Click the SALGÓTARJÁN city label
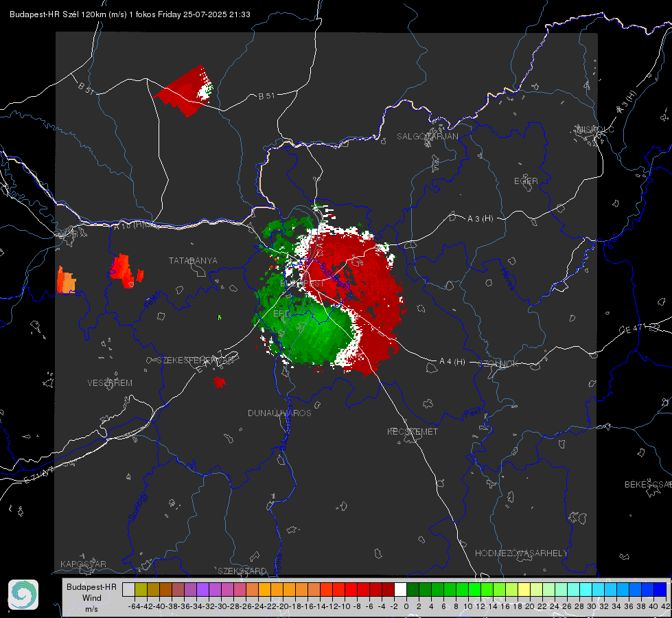 pyautogui.click(x=427, y=137)
